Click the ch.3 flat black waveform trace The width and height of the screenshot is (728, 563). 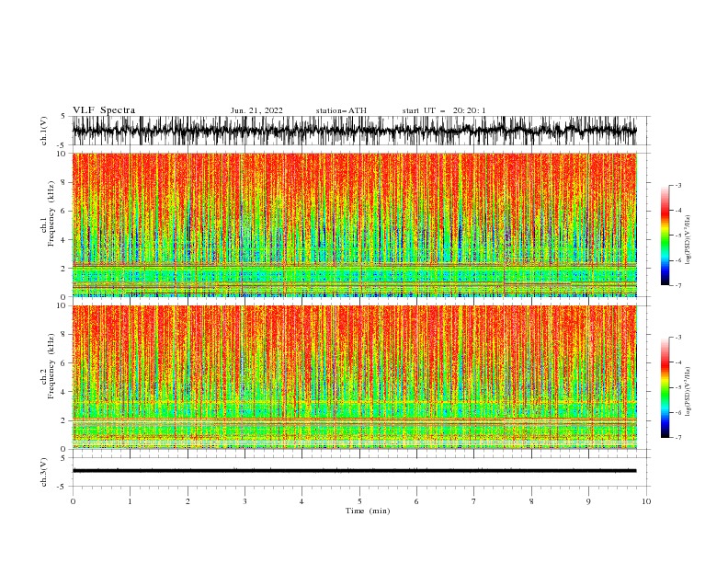354,471
